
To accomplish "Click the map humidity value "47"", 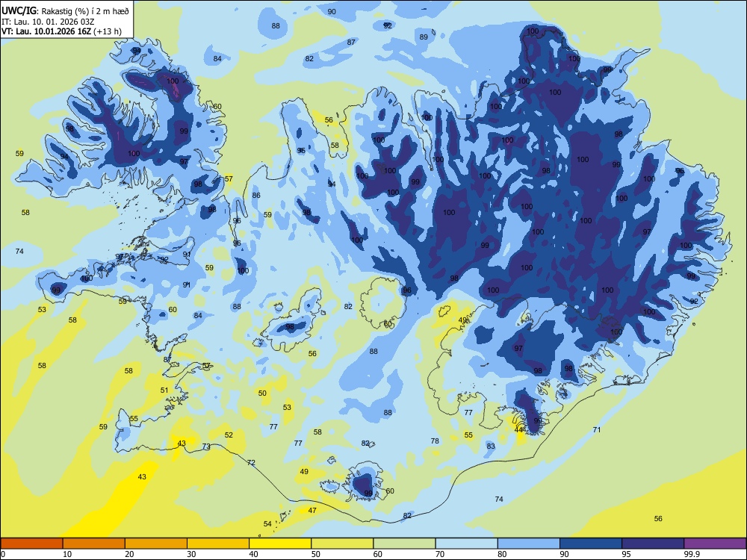I will (312, 511).
